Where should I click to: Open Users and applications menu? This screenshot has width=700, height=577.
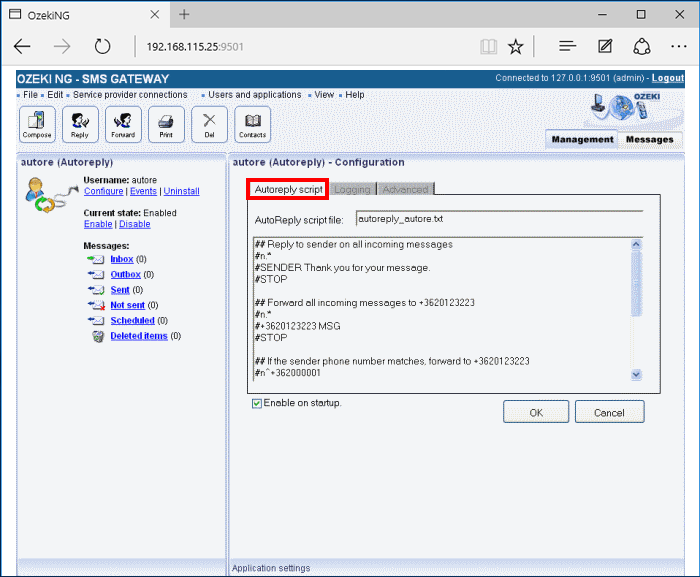pos(254,95)
